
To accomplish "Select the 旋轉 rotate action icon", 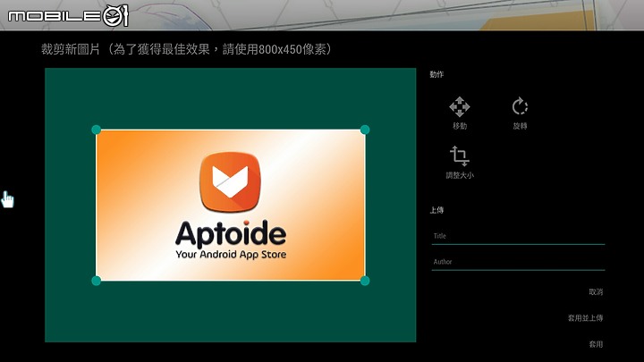I will point(520,106).
